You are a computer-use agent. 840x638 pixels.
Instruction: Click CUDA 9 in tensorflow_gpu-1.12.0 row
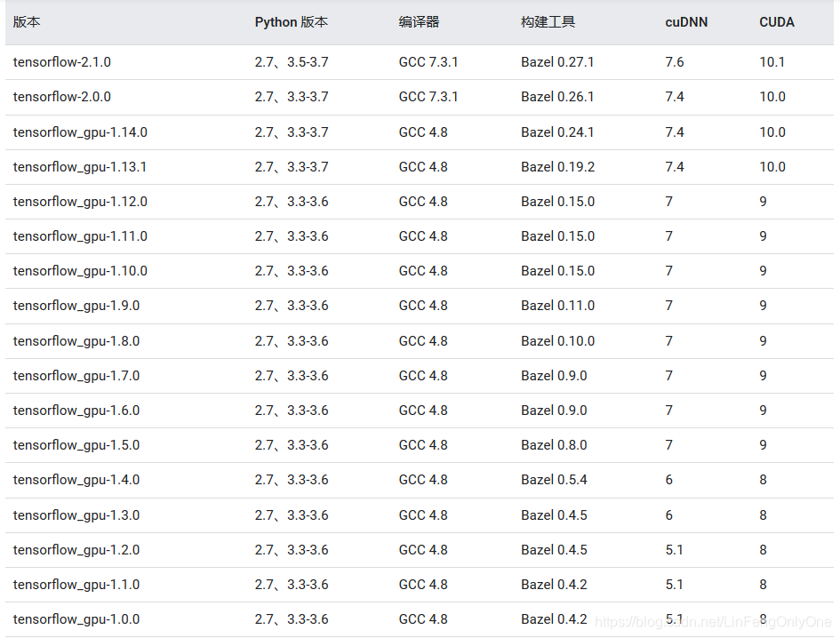763,202
